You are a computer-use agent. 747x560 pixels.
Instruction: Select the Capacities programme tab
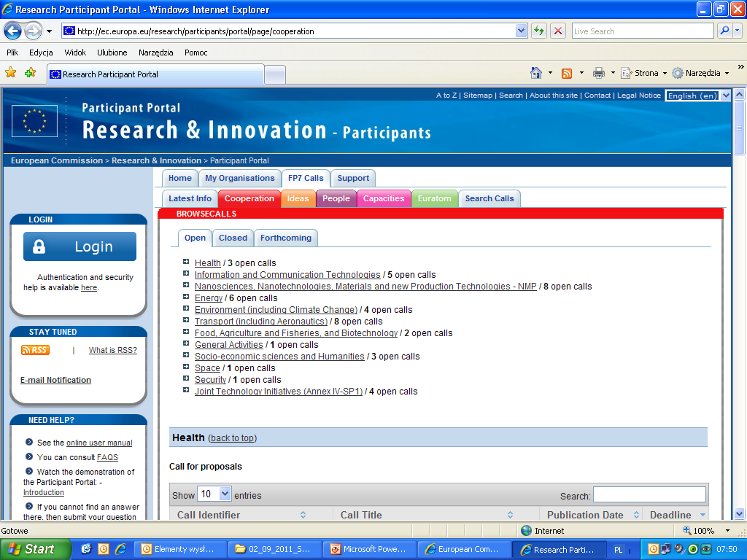384,198
